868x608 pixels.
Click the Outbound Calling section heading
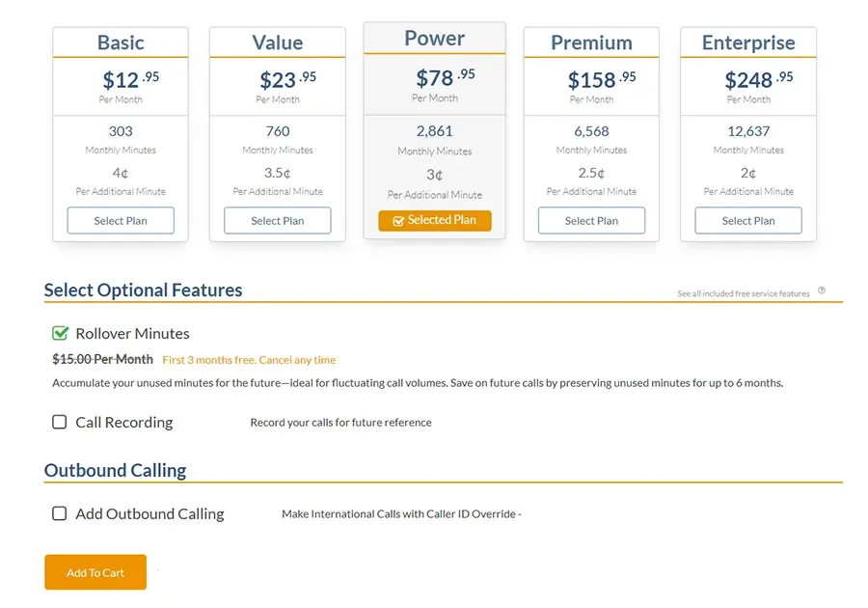pos(115,470)
